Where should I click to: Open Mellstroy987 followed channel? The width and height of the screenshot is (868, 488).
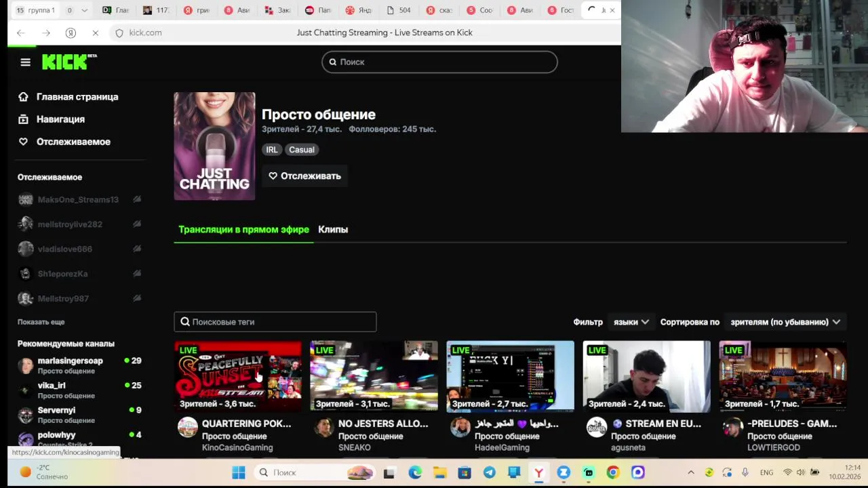tap(63, 299)
